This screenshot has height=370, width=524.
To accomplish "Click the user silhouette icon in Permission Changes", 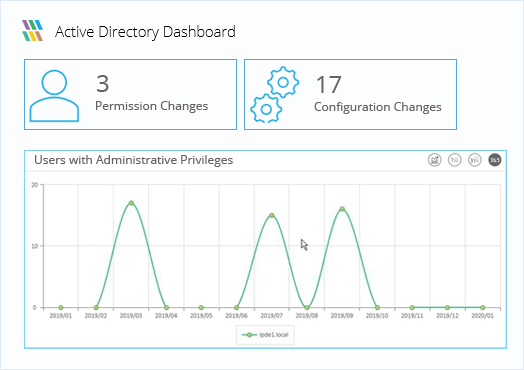I will click(x=54, y=96).
